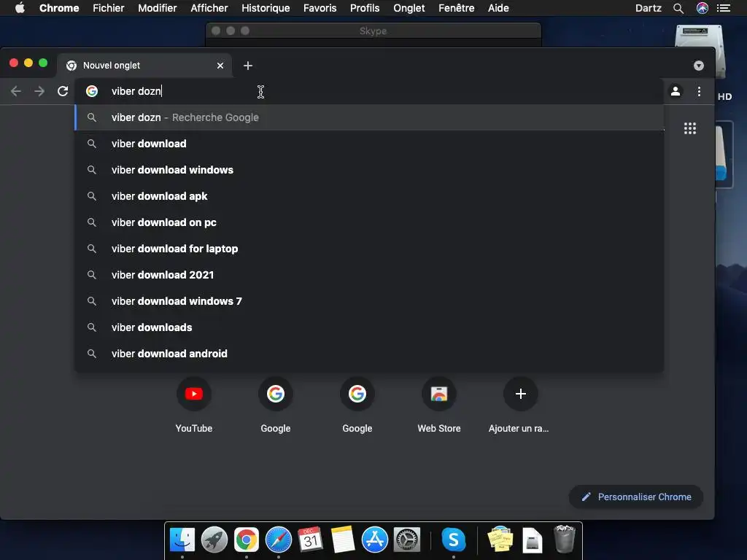747x560 pixels.
Task: Pick suggestion "viber download for laptop"
Action: click(369, 249)
